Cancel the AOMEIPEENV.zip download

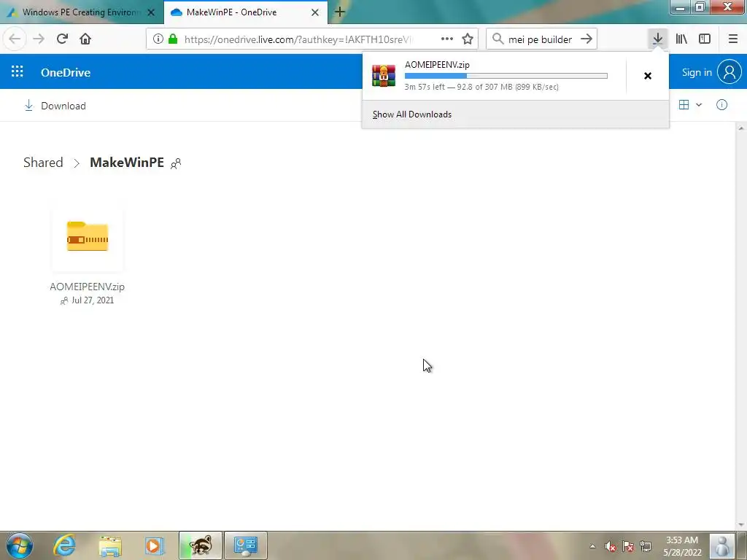(648, 76)
